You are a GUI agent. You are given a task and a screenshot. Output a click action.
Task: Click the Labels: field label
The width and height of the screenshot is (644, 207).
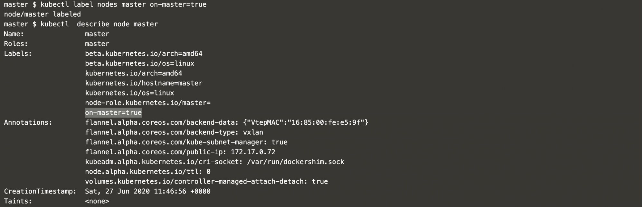pyautogui.click(x=18, y=54)
